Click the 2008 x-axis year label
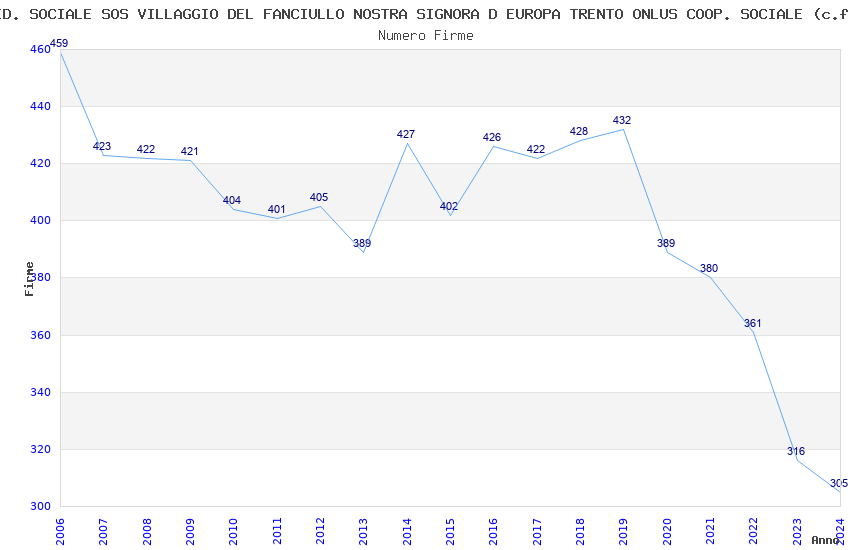 (146, 532)
